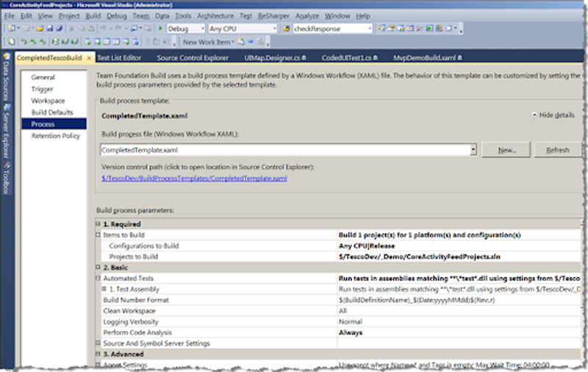Click the Open File folder icon
This screenshot has height=372, width=588.
tap(40, 29)
